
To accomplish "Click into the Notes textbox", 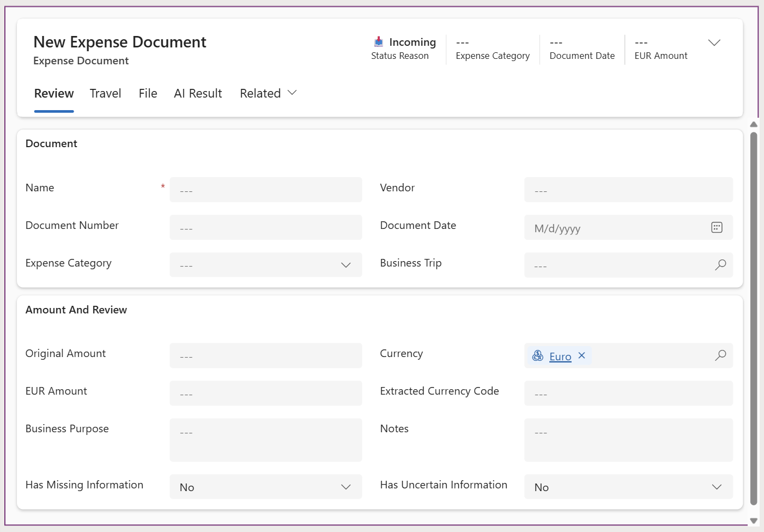I will pos(628,440).
